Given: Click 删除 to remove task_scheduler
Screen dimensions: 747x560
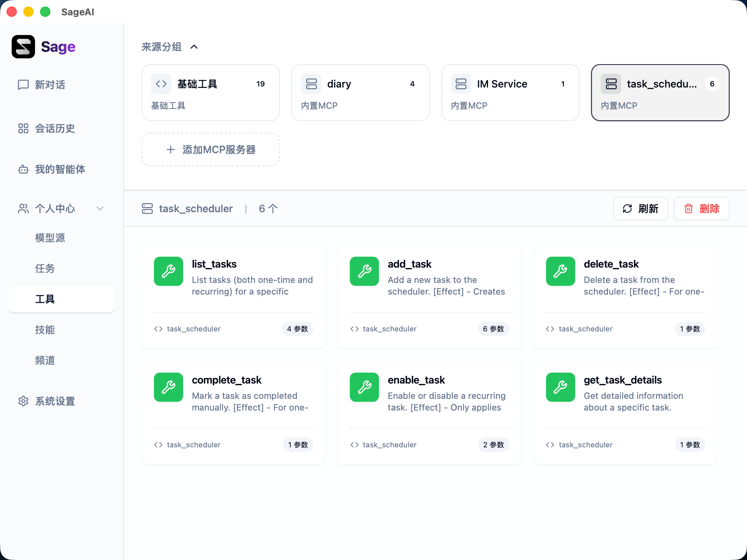Looking at the screenshot, I should click(701, 209).
